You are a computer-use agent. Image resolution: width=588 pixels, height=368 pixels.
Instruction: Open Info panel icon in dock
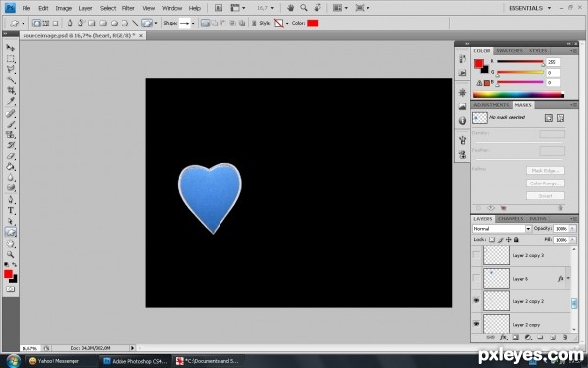point(463,121)
